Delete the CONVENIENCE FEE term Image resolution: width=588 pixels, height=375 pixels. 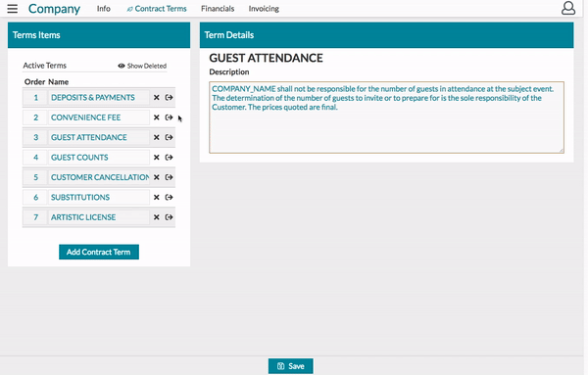pos(157,117)
